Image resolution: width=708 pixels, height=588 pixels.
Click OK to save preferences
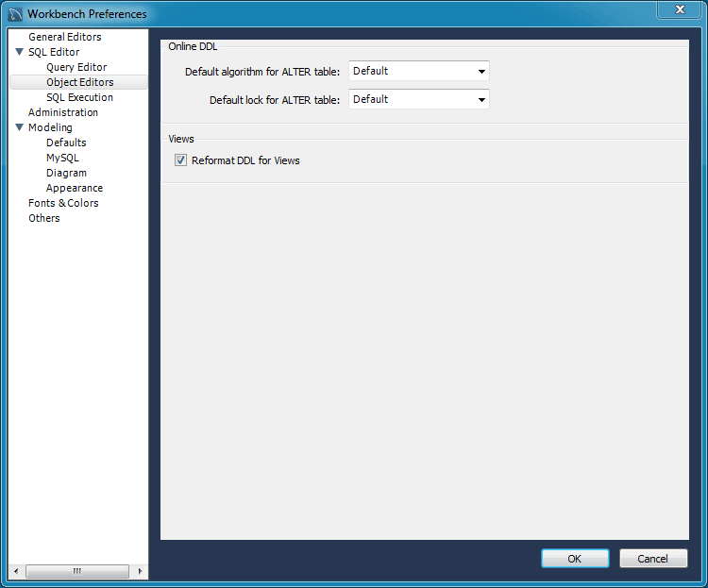pyautogui.click(x=575, y=559)
